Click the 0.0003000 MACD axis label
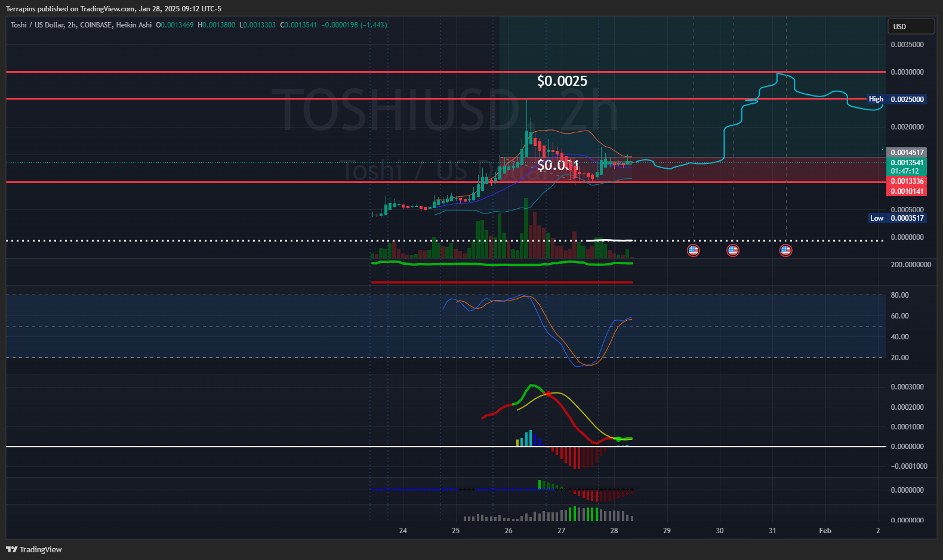Screen dimensions: 943x560 point(907,387)
